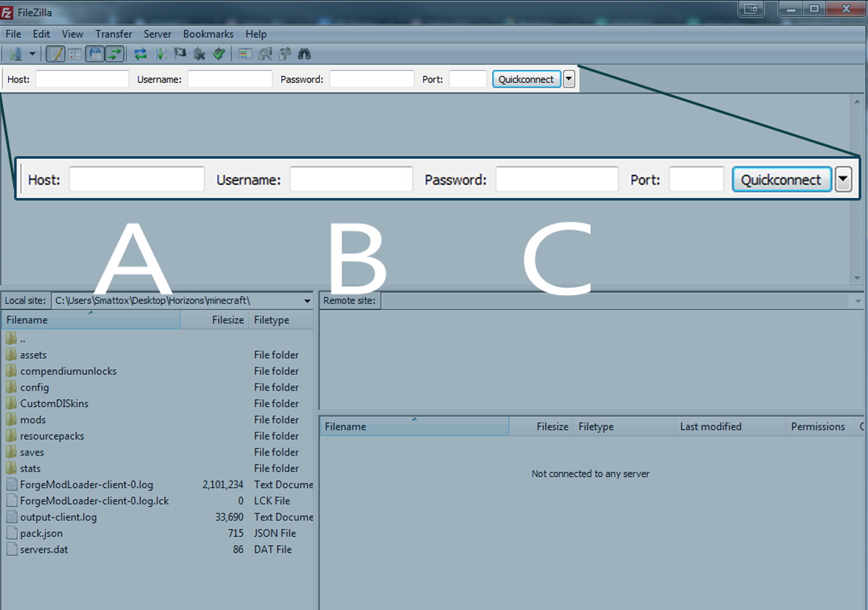Select the pack.json file name
This screenshot has width=868, height=610.
41,534
